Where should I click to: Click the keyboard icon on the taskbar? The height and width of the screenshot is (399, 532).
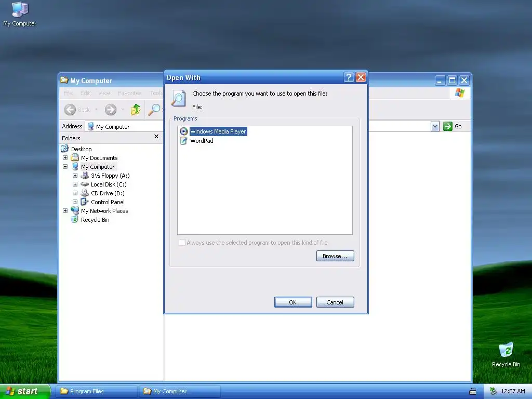pyautogui.click(x=473, y=392)
